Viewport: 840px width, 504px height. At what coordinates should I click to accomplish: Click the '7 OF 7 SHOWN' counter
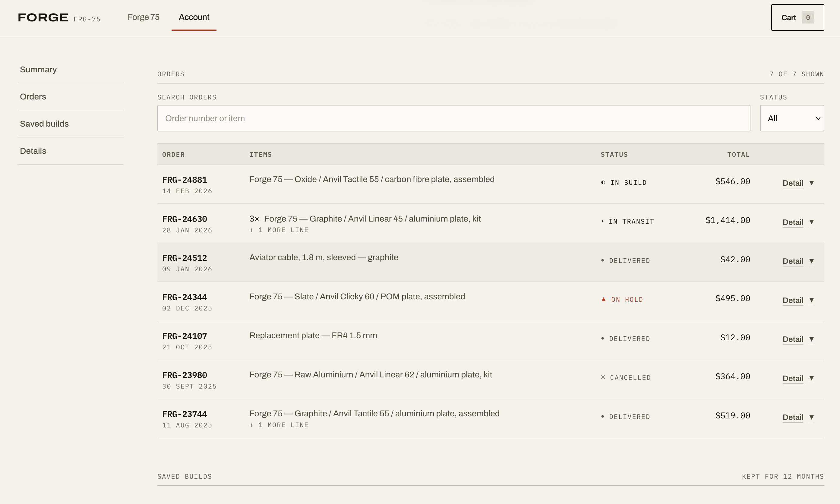pyautogui.click(x=797, y=74)
